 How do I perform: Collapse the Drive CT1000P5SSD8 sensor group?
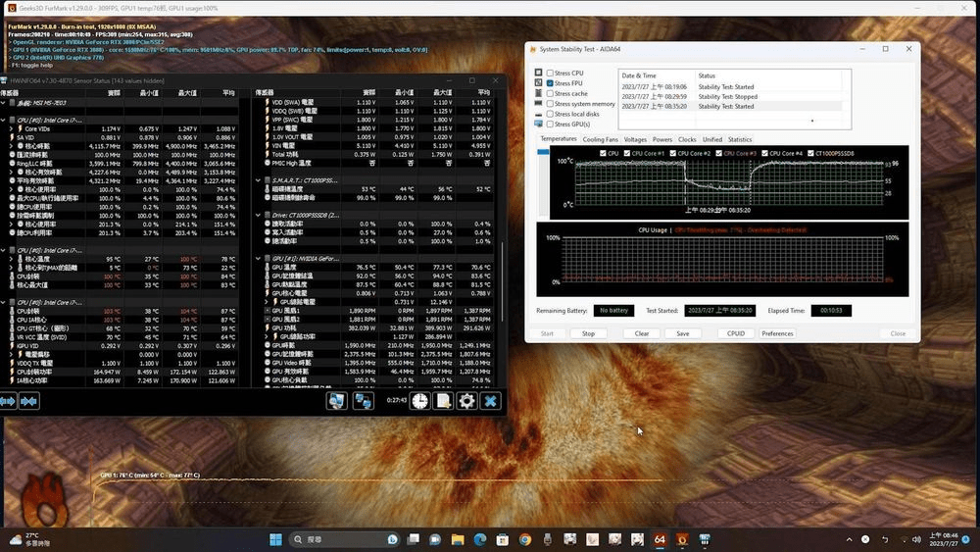coord(258,215)
